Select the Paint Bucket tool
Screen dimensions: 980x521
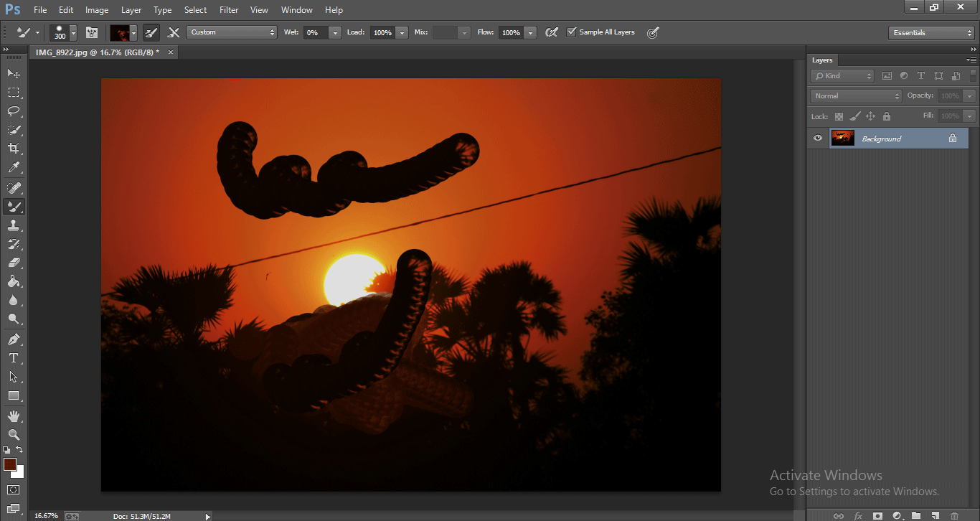14,281
